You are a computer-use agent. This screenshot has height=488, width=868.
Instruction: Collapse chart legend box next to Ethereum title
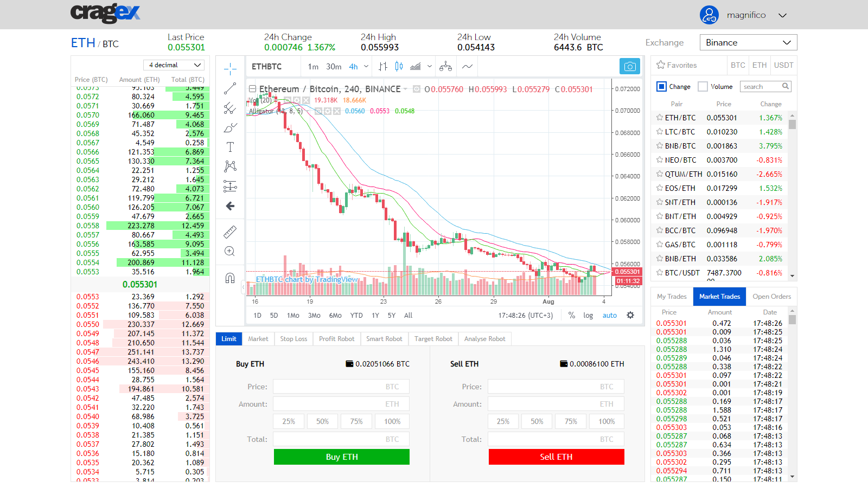[252, 89]
